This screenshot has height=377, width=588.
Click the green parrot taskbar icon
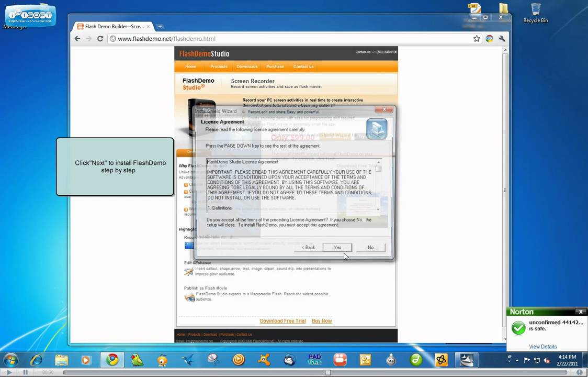(137, 360)
